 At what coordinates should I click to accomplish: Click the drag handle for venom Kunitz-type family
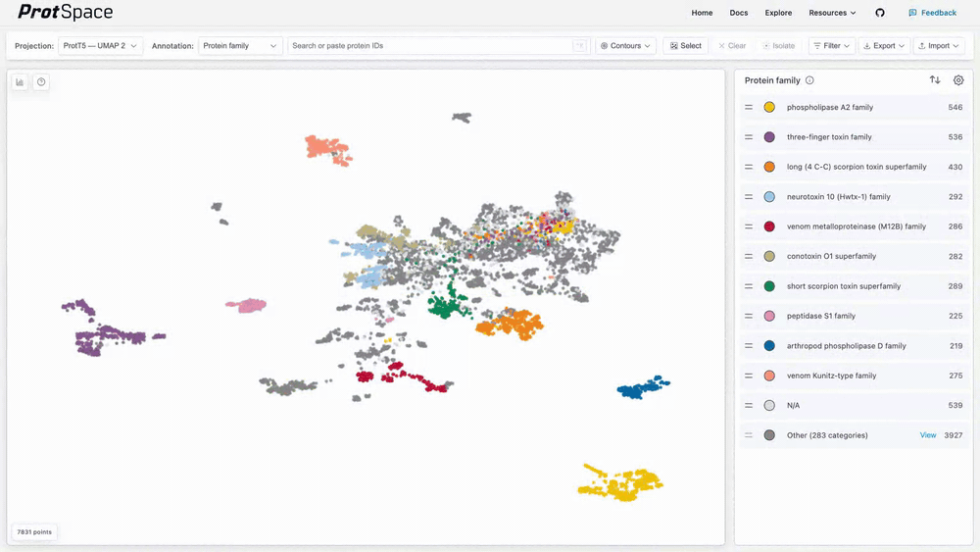(749, 376)
